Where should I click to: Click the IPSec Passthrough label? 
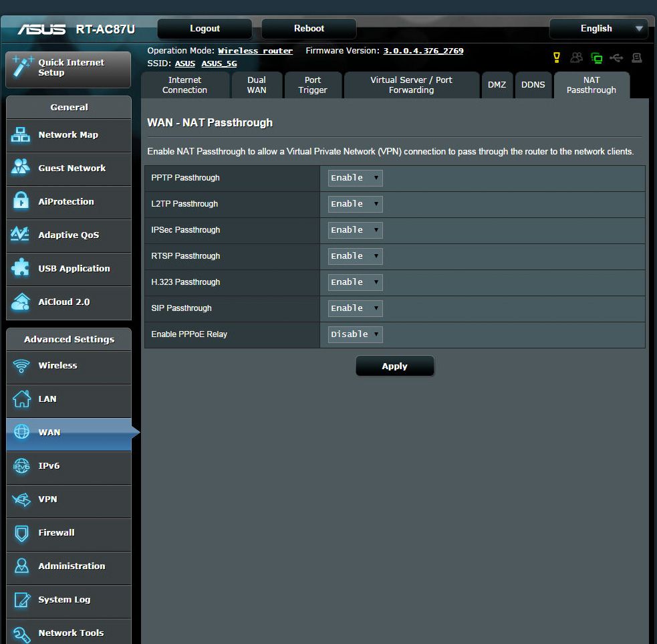click(186, 230)
